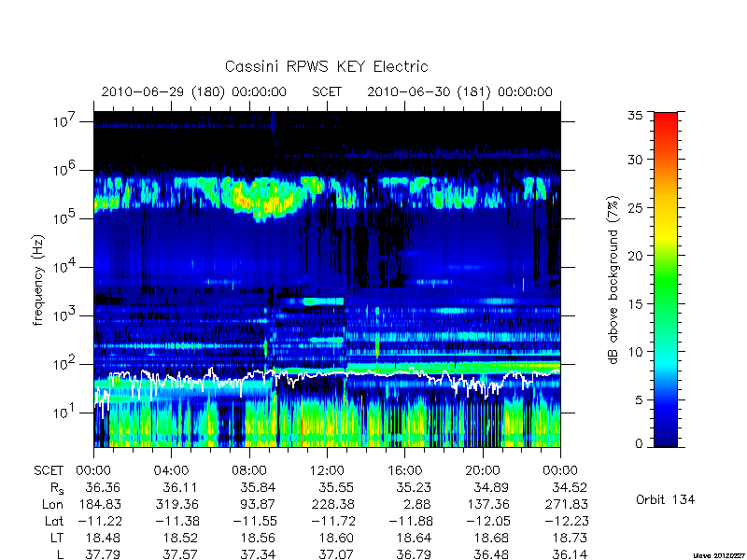Screen dimensions: 747x560
Task: Click the 'SCET' row label below the plot
Action: click(x=49, y=470)
